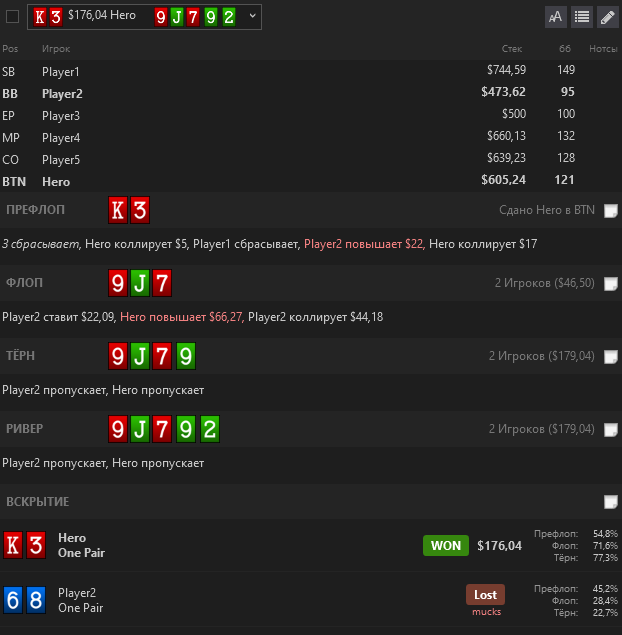Click the ВСКРЫТИЕ section label
This screenshot has height=635, width=622.
pos(38,502)
